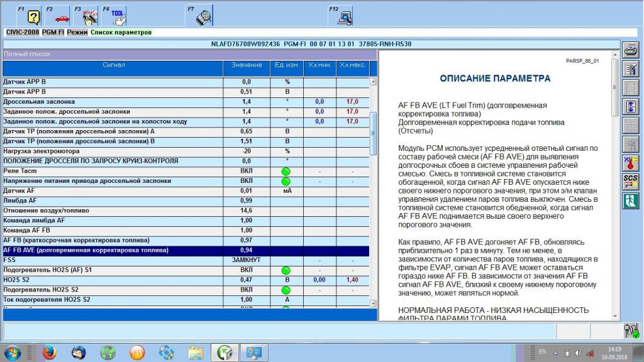Click the EN language indicator in tray
This screenshot has height=362, width=644.
(x=542, y=352)
